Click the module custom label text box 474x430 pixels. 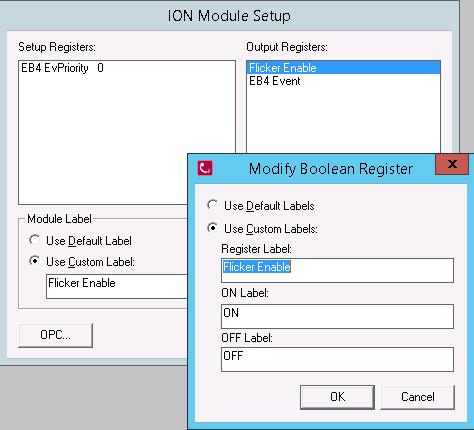click(x=117, y=286)
